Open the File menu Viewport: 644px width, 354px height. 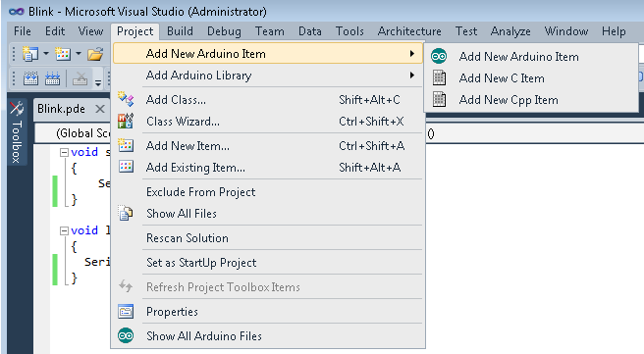(x=23, y=31)
